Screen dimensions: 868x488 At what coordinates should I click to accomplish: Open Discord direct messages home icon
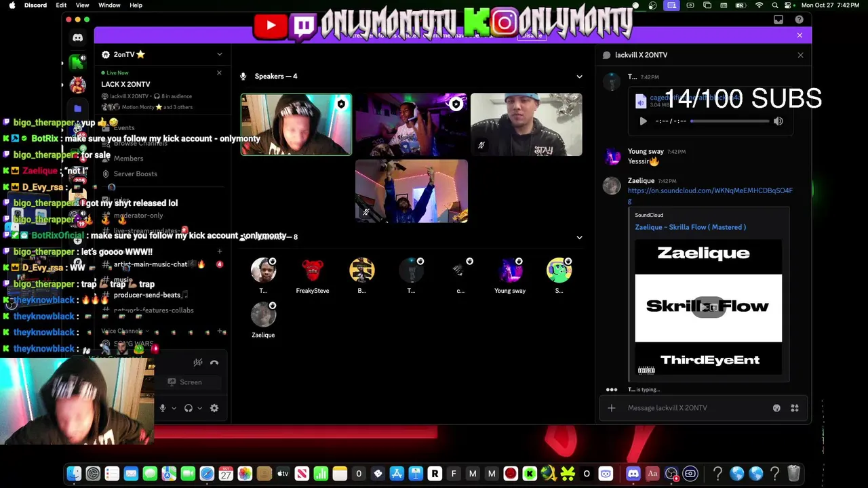[78, 38]
